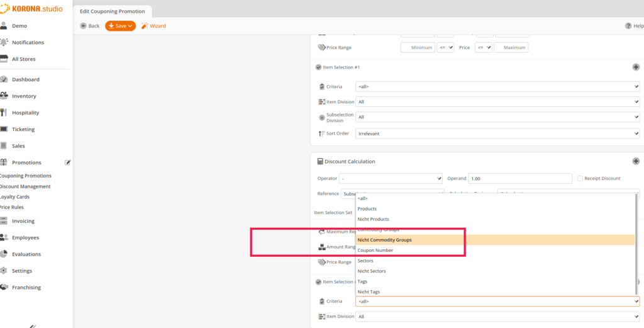Enable the Receipt Discount checkbox

point(580,178)
